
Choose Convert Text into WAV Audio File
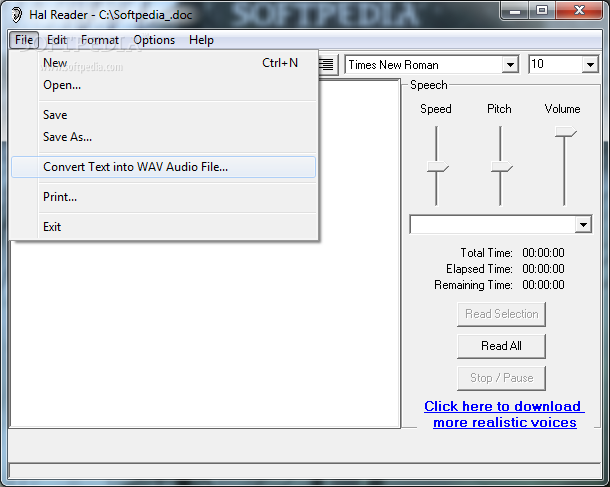(x=163, y=167)
